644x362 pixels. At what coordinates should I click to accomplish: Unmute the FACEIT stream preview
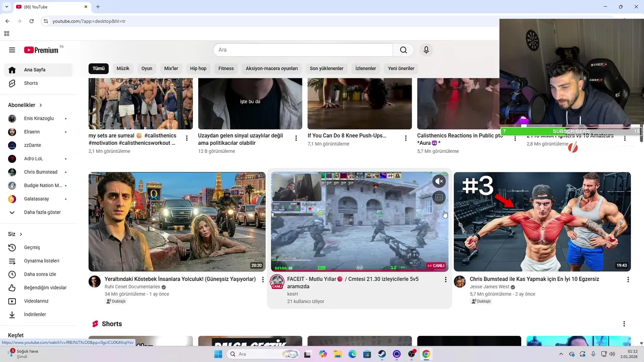pos(439,181)
